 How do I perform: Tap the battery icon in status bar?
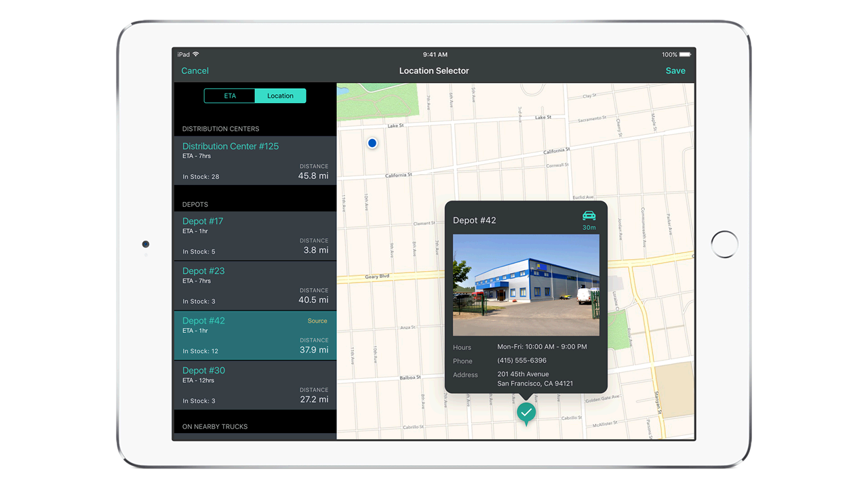(686, 54)
